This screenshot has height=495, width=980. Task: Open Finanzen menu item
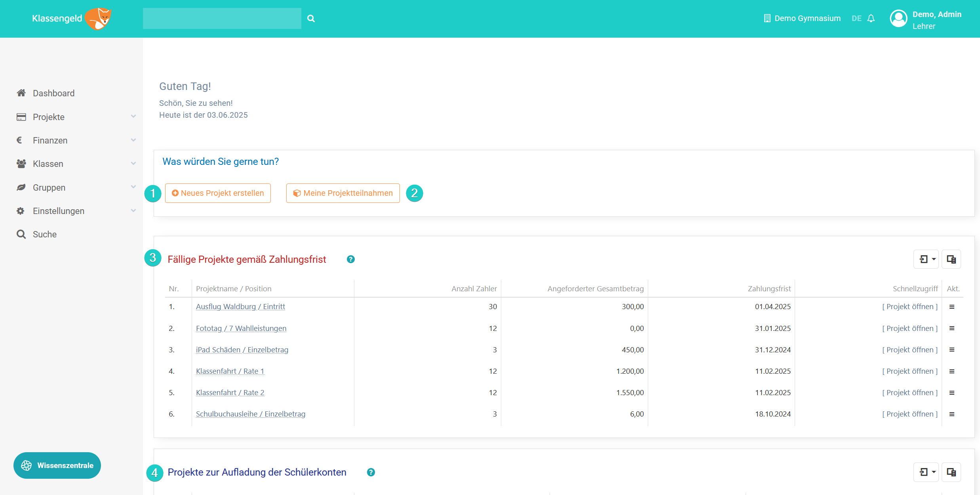pos(50,140)
